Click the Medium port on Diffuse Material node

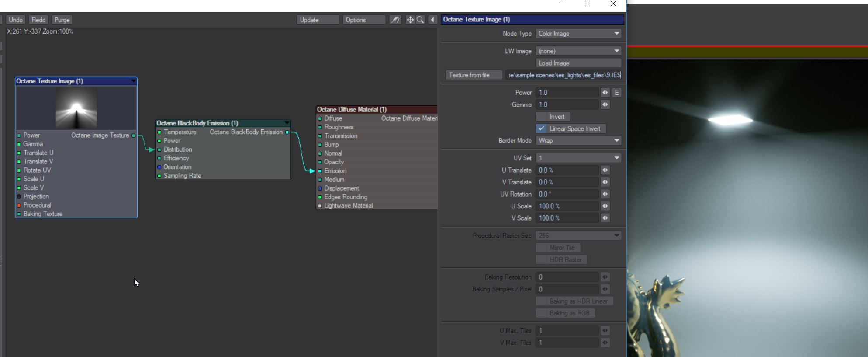tap(320, 180)
